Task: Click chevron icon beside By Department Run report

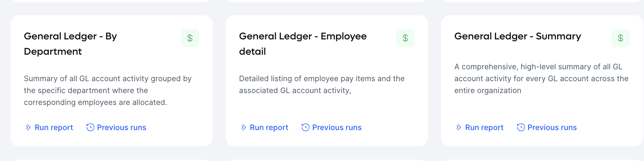Action: click(28, 127)
